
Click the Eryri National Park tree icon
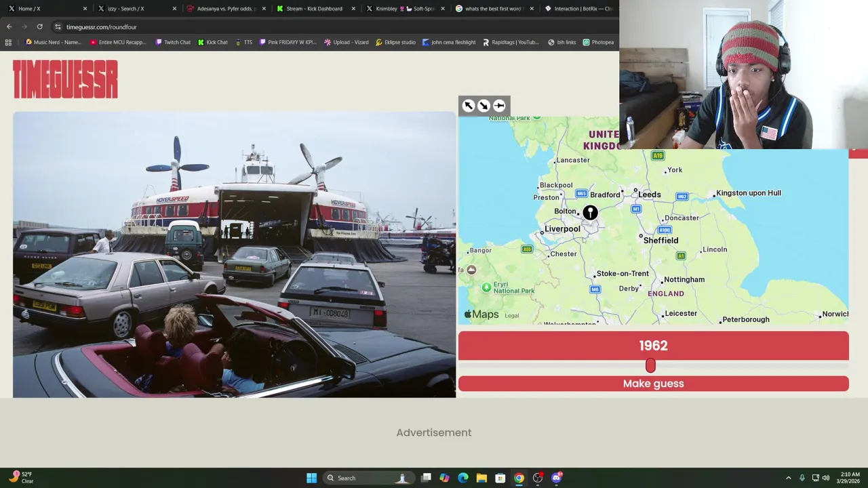[486, 287]
